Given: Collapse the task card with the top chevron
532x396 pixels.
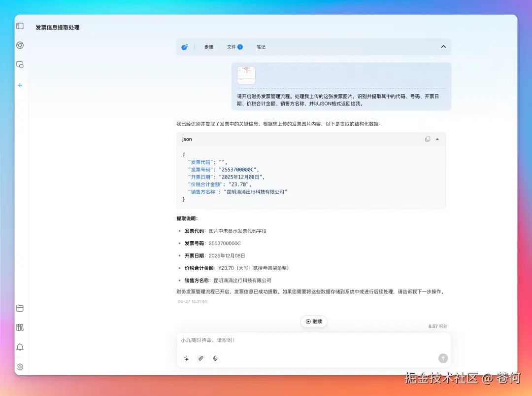Looking at the screenshot, I should click(x=443, y=47).
